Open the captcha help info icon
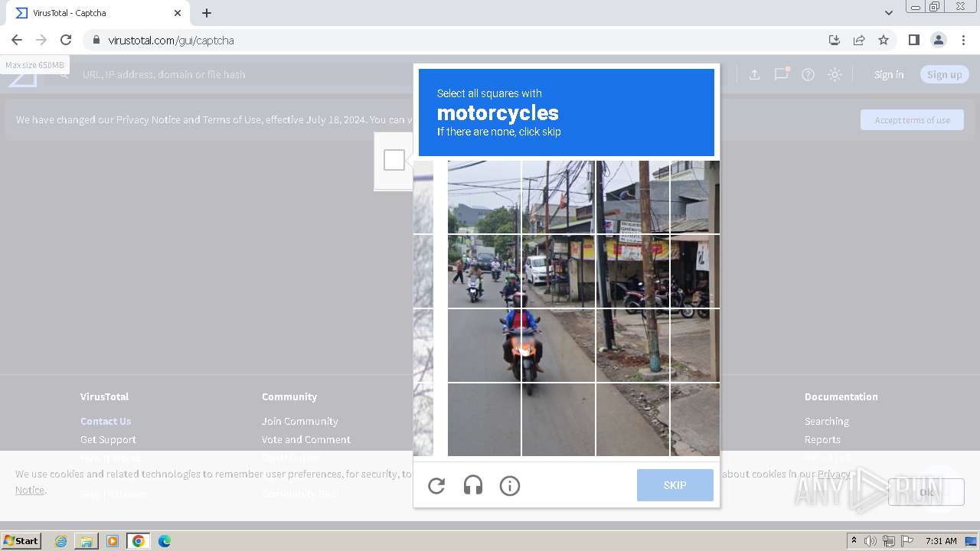The width and height of the screenshot is (980, 551). (x=510, y=485)
